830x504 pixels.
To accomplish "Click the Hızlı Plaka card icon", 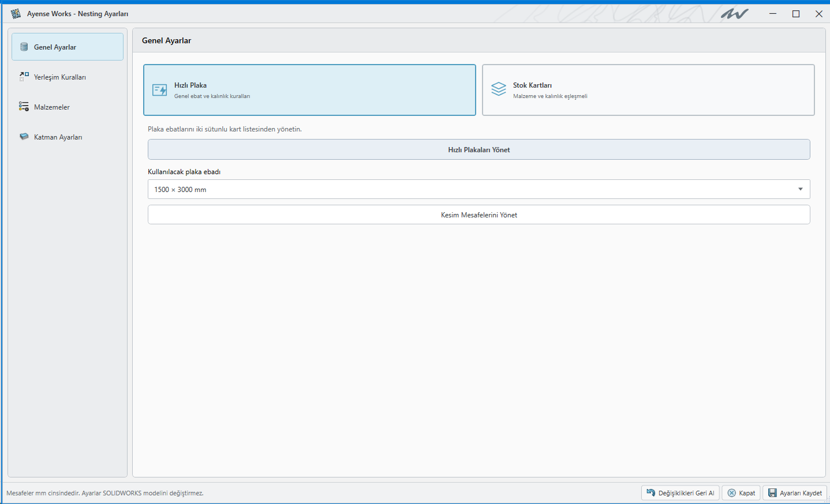I will (160, 90).
